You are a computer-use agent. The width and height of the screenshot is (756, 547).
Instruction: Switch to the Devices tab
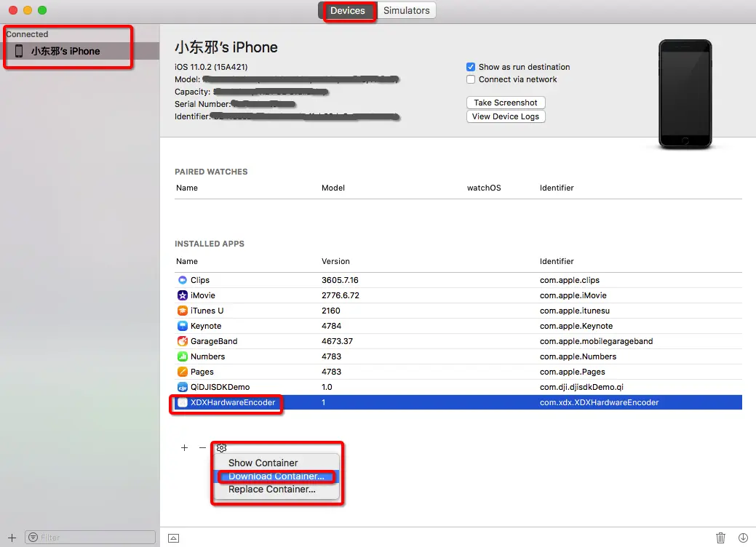[348, 11]
